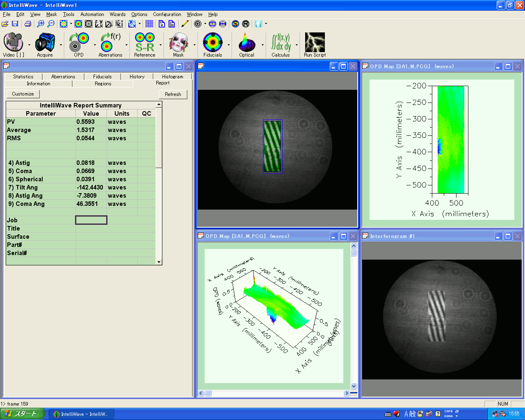Click the Fiducials icon
Viewport: 525px width, 420px height.
213,44
